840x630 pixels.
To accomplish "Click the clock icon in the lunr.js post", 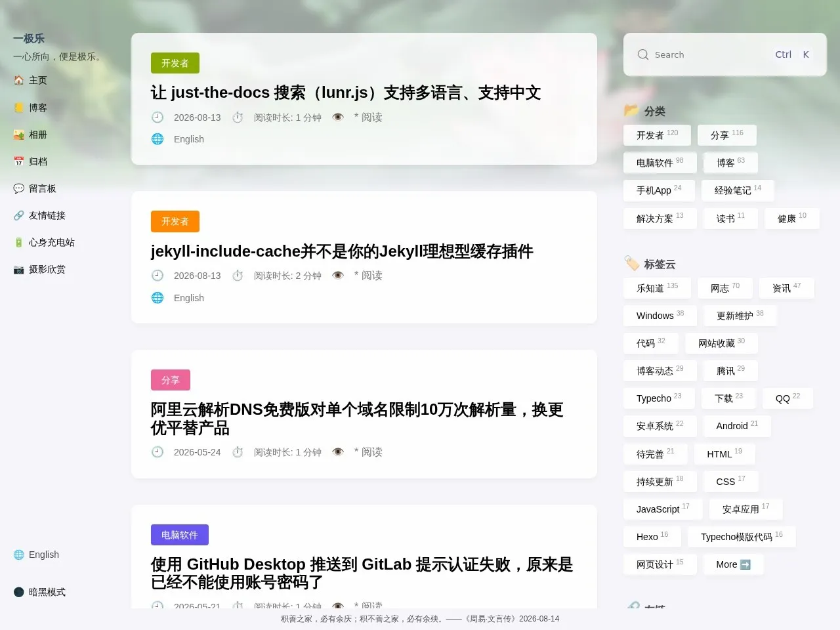I will click(x=157, y=117).
